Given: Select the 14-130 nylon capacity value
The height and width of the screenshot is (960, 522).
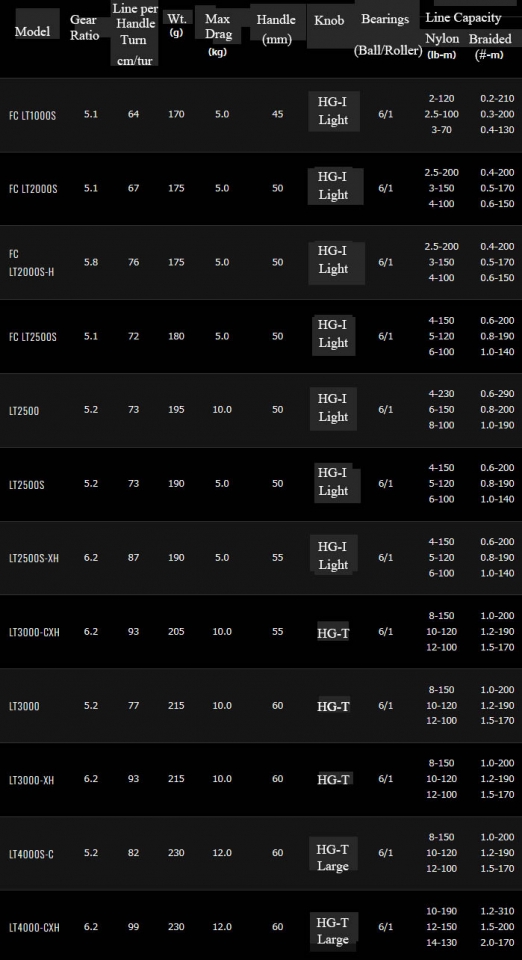Looking at the screenshot, I should 441,942.
